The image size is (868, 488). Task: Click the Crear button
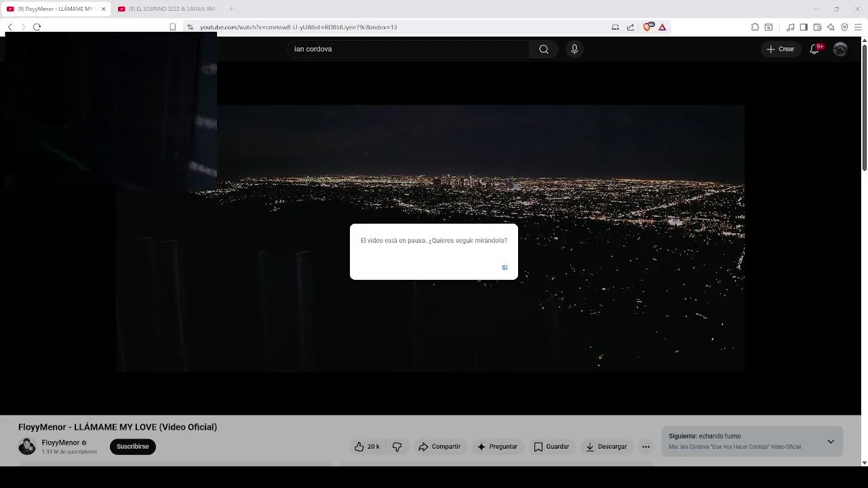pos(781,49)
